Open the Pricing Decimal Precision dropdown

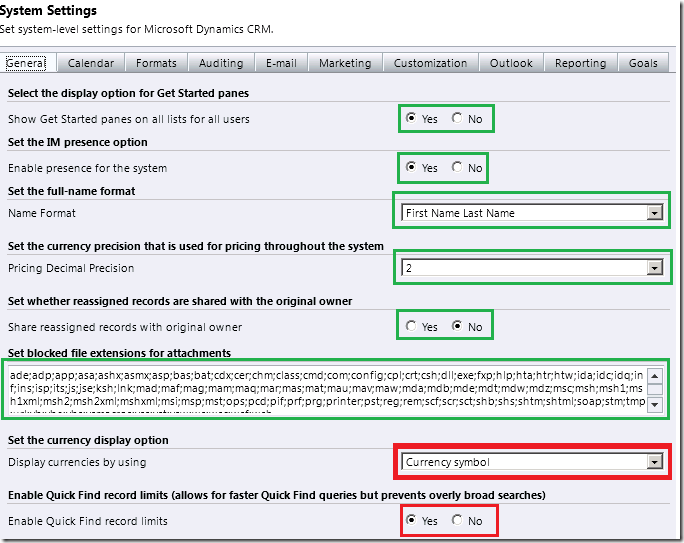click(655, 267)
